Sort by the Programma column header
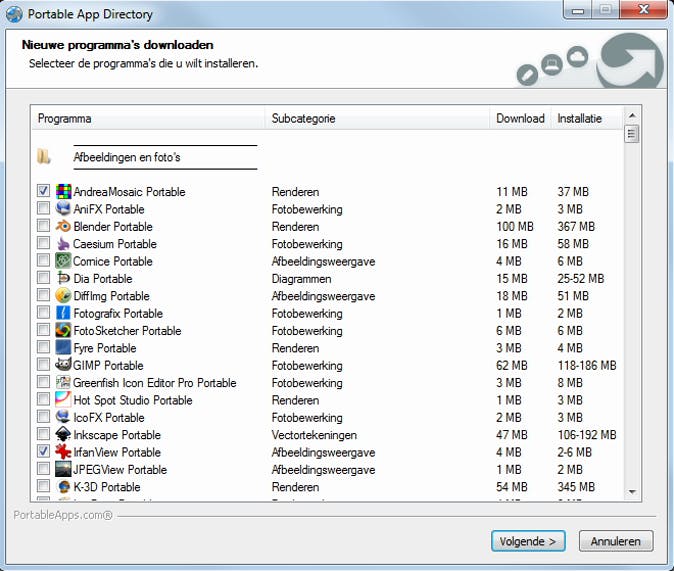This screenshot has width=674, height=571. click(x=148, y=118)
